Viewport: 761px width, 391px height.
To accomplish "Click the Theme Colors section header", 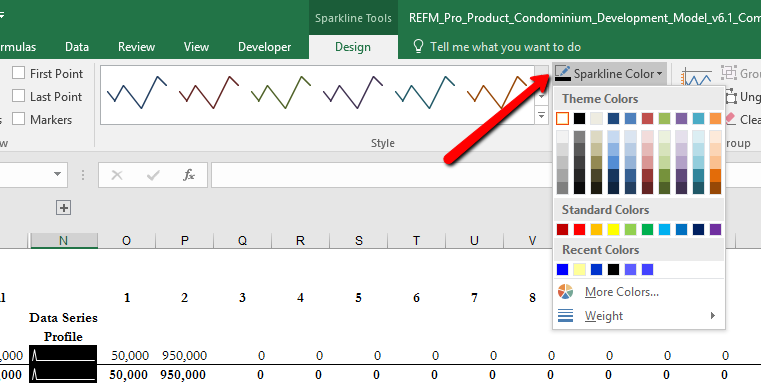I will click(x=639, y=99).
